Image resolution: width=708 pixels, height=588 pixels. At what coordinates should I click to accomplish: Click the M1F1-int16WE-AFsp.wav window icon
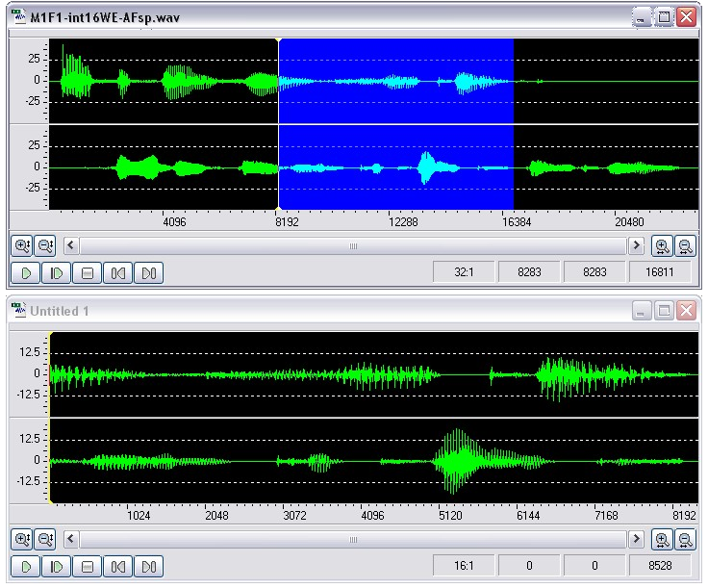pyautogui.click(x=18, y=16)
